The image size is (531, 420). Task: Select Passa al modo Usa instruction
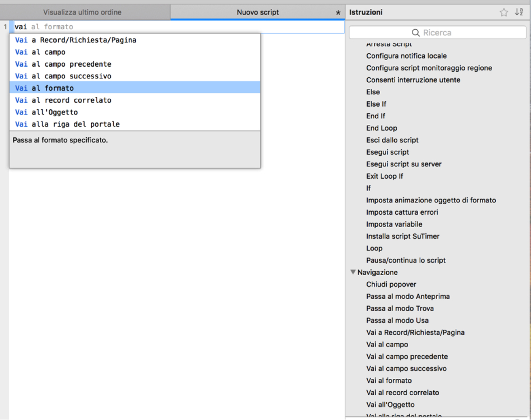pyautogui.click(x=397, y=320)
